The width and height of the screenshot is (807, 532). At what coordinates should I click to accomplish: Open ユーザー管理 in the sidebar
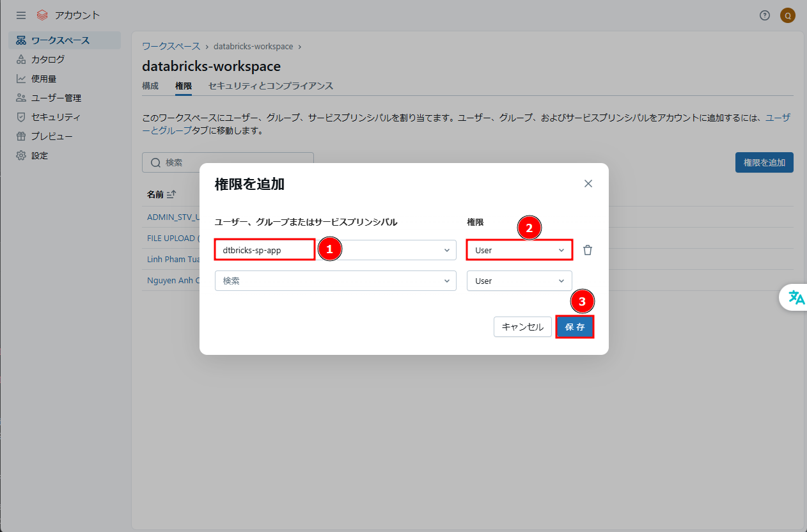pyautogui.click(x=56, y=98)
